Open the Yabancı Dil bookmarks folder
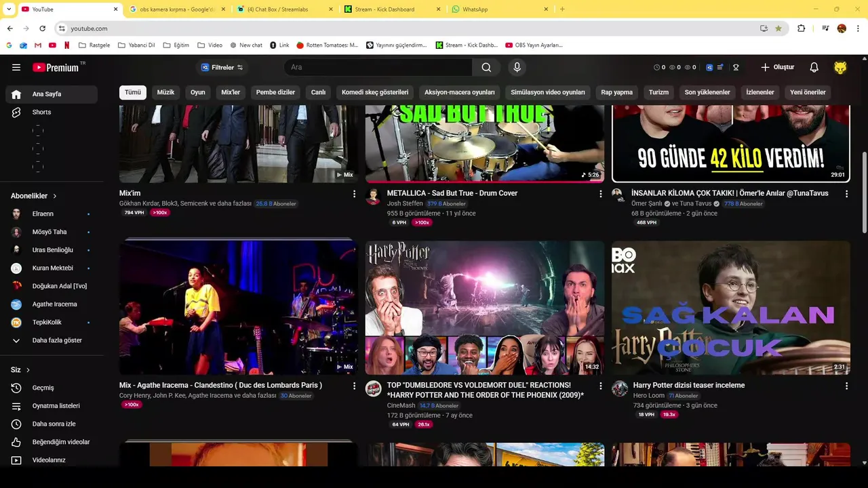 coord(136,45)
